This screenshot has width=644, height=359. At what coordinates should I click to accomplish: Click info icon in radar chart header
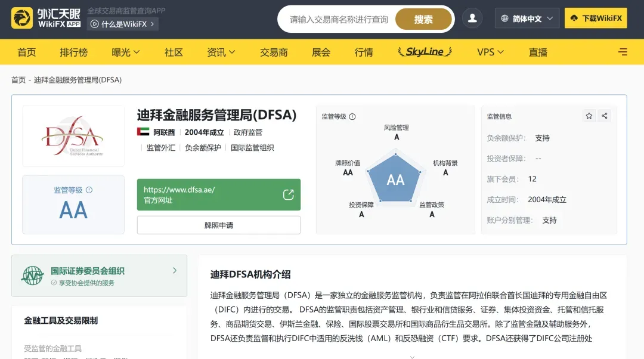[x=352, y=117]
